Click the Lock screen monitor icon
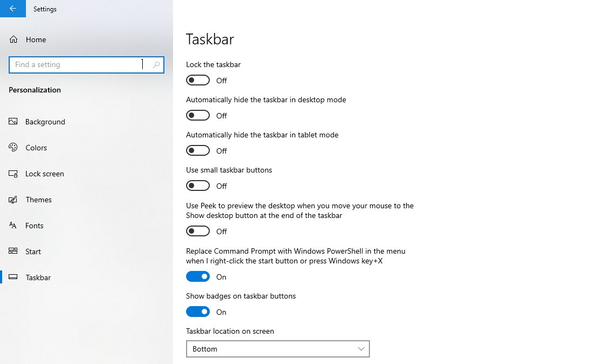This screenshot has width=589, height=364. pyautogui.click(x=14, y=174)
